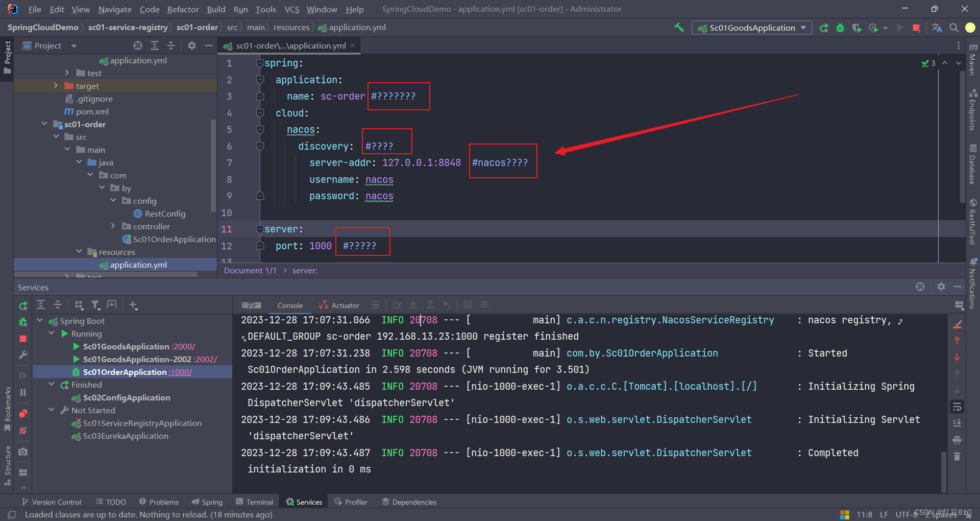Screen dimensions: 980x521
Task: Open the Terminal tool window
Action: click(255, 502)
